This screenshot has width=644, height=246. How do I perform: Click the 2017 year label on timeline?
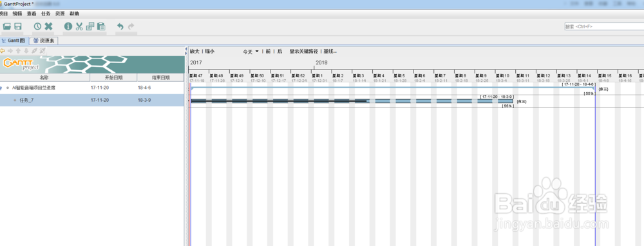point(196,63)
